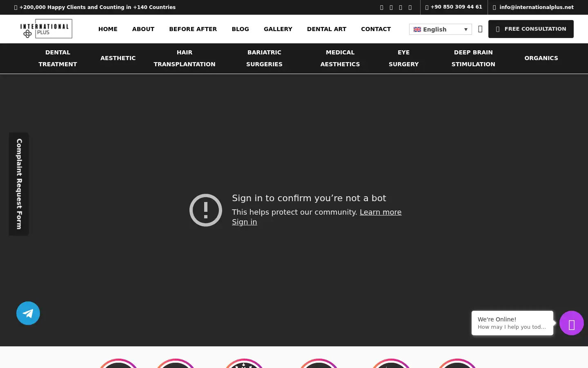Select BEFORE AFTER in navigation
This screenshot has width=588, height=368.
point(193,29)
